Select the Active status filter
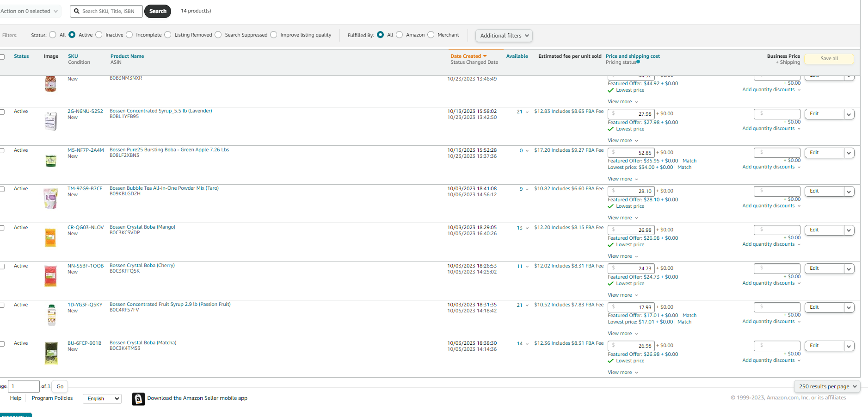The image size is (868, 417). click(72, 35)
